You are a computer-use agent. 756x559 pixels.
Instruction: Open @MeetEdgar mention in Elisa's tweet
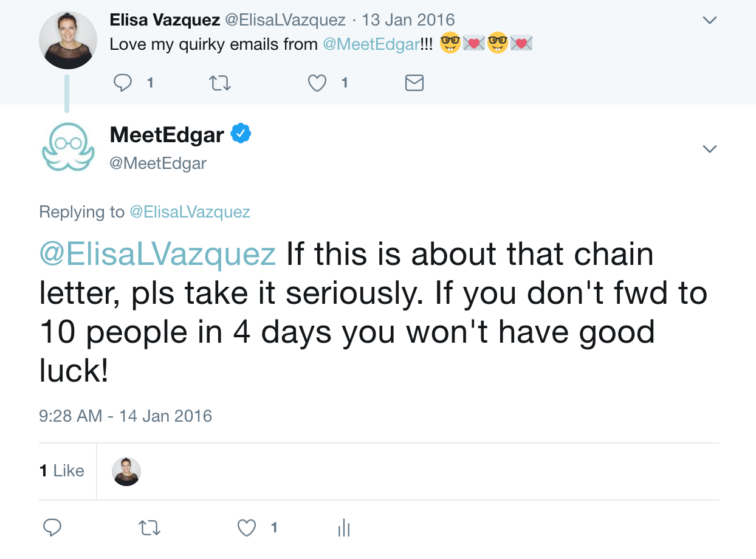click(371, 44)
